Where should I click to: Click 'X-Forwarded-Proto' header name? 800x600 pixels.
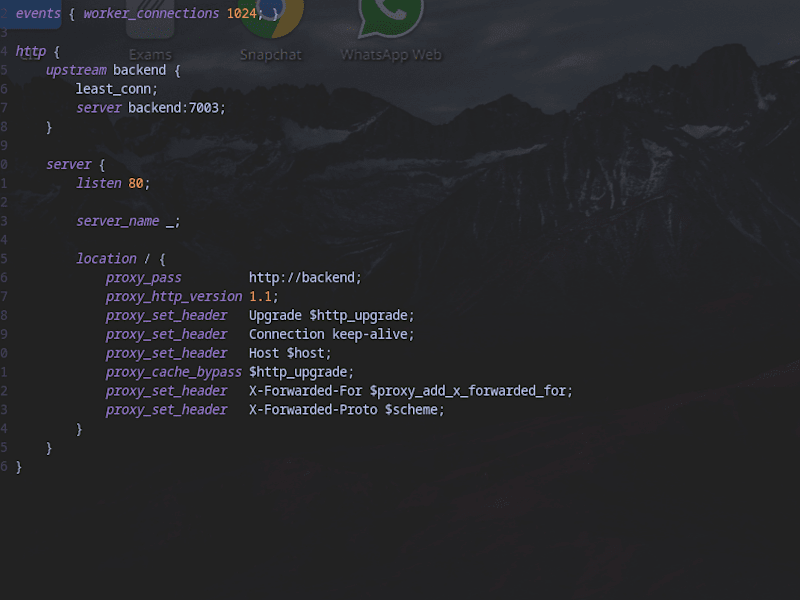click(x=313, y=410)
